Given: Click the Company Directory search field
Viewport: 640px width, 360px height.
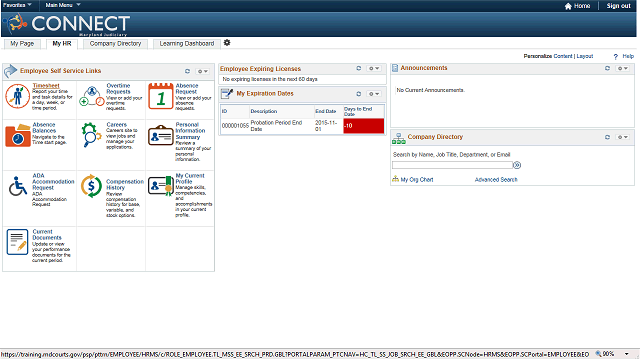Looking at the screenshot, I should click(452, 165).
